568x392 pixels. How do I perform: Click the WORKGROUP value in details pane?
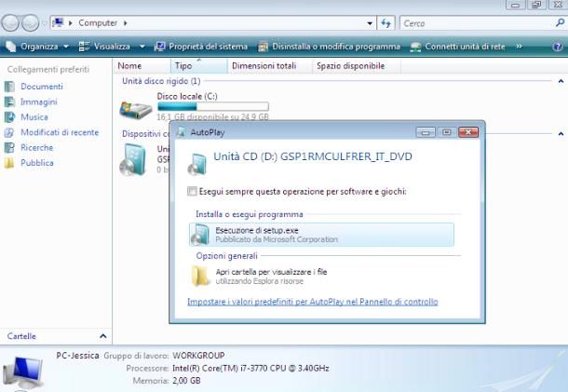[x=198, y=356]
